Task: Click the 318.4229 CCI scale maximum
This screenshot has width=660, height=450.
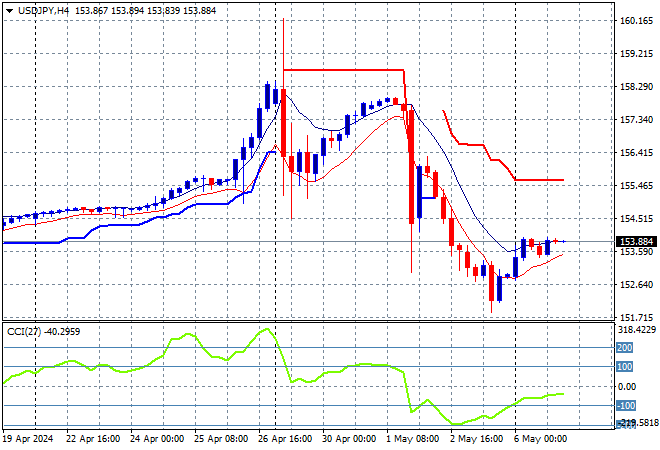Action: 637,330
